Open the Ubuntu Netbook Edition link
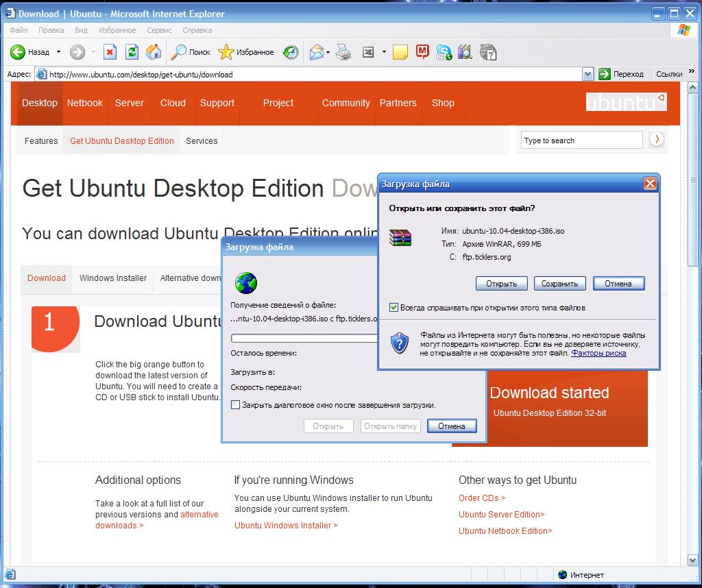Screen dimensions: 702x588 505,530
